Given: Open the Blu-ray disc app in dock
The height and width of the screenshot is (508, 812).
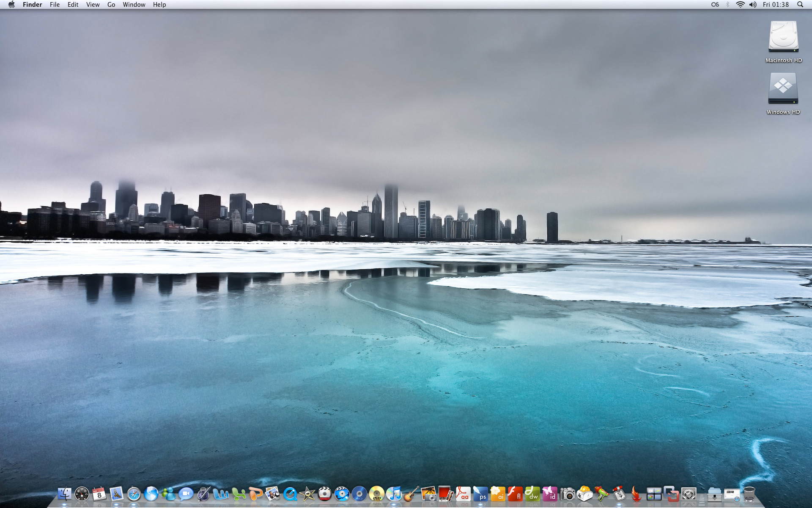Looking at the screenshot, I should pos(359,494).
